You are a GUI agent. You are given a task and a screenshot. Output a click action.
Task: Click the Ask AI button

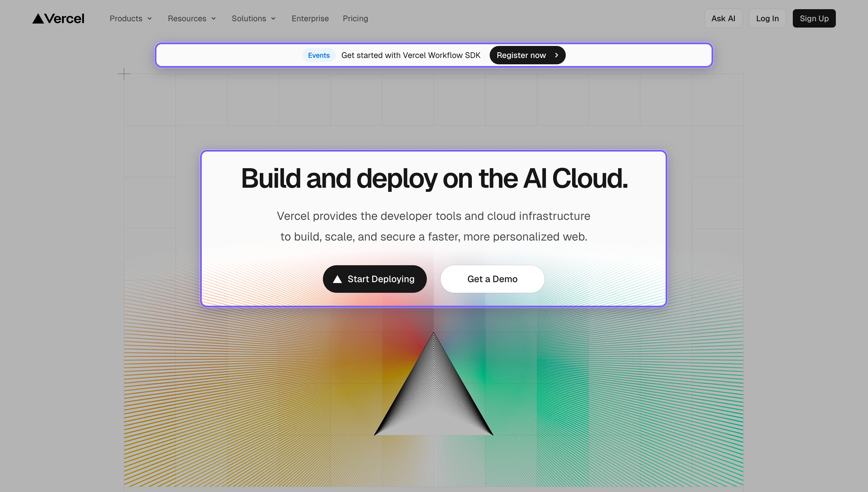pyautogui.click(x=723, y=18)
